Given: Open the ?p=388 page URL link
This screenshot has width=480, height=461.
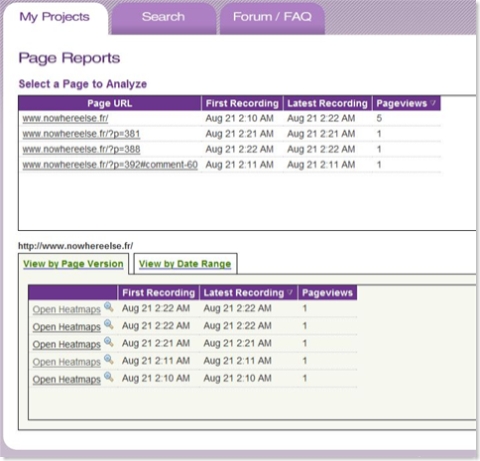Looking at the screenshot, I should point(81,149).
